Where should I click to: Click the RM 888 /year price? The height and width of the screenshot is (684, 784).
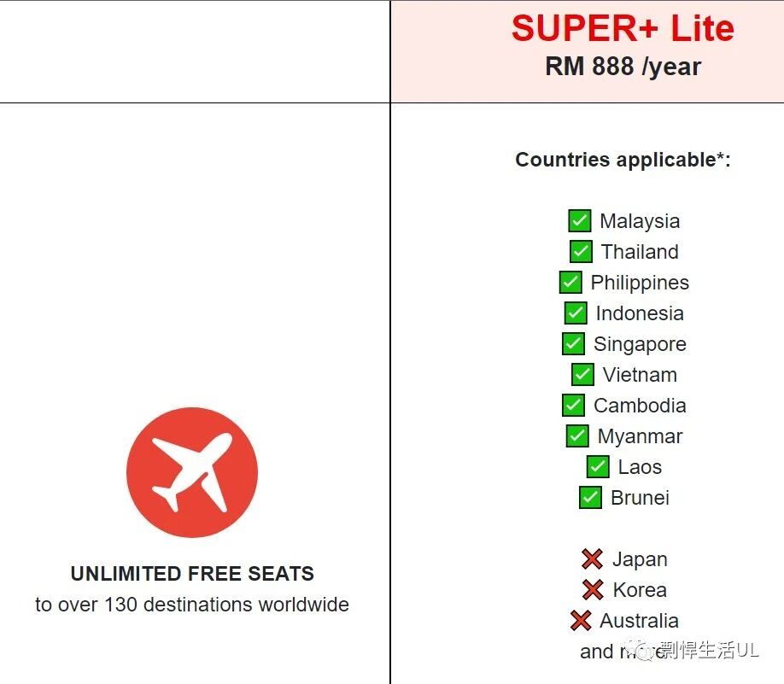pos(623,67)
